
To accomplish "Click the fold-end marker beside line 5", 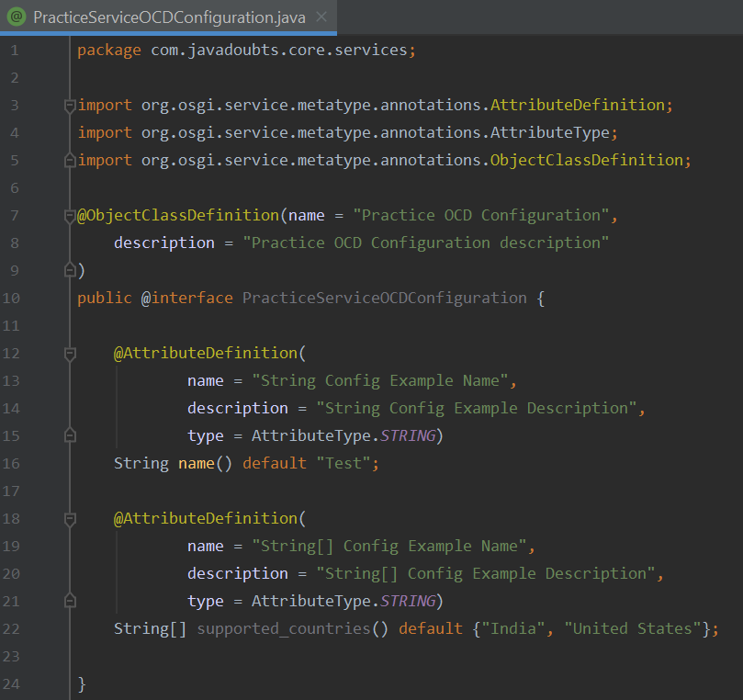I will click(69, 159).
